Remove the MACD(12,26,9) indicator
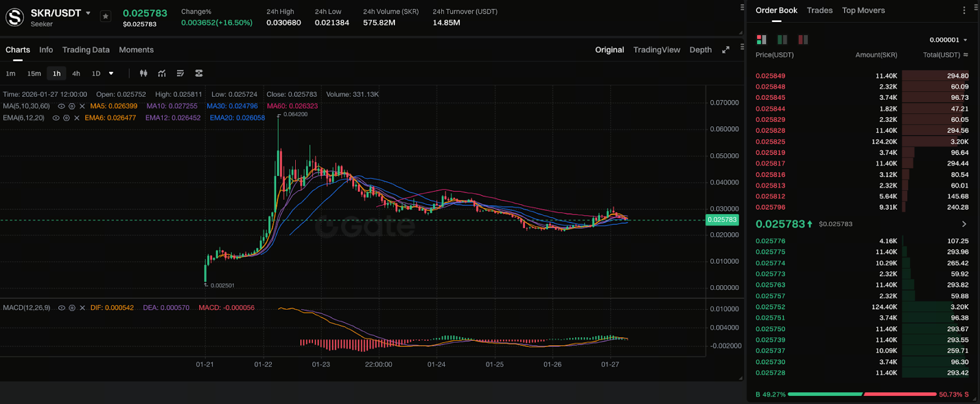This screenshot has height=404, width=980. click(x=82, y=308)
